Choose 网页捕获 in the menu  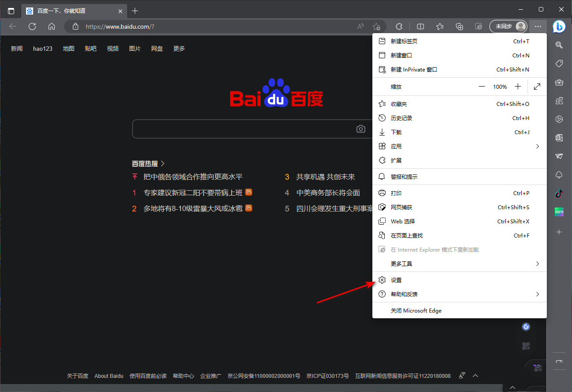[459, 207]
